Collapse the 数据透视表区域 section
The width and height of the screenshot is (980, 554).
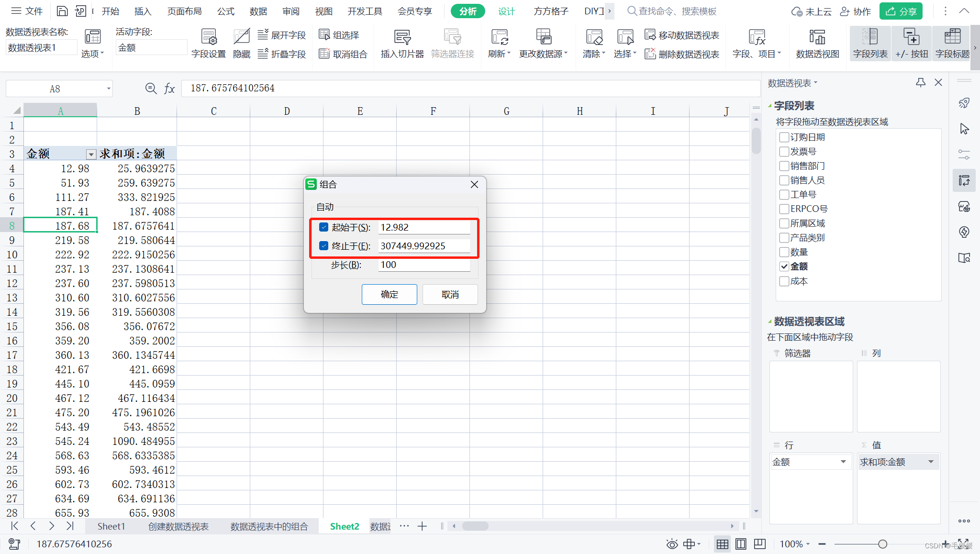pos(770,321)
